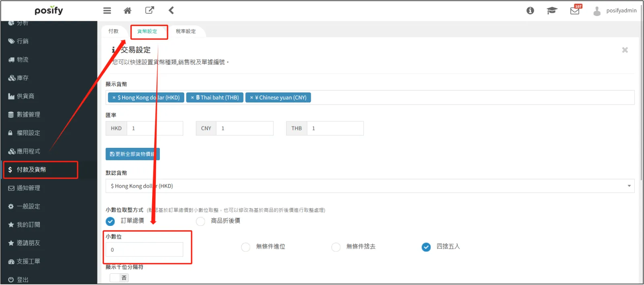Screen dimensions: 644x285
Task: Open external link icon in top bar
Action: tap(149, 10)
